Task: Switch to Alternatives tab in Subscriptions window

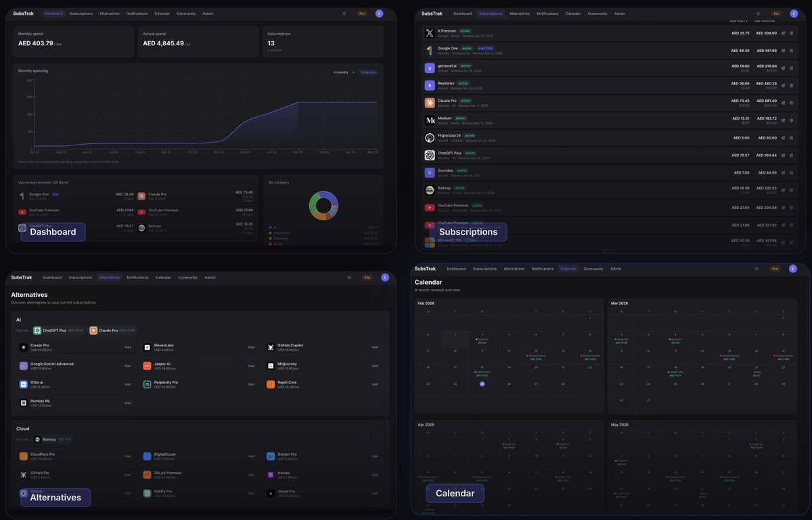Action: pyautogui.click(x=520, y=14)
